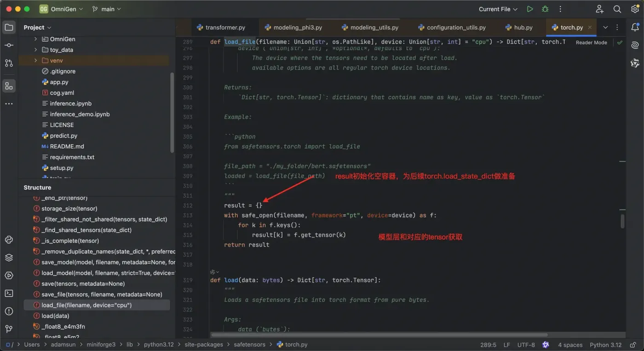Show hidden editor tabs dropdown
Viewport: 644px width, 351px height.
[605, 28]
